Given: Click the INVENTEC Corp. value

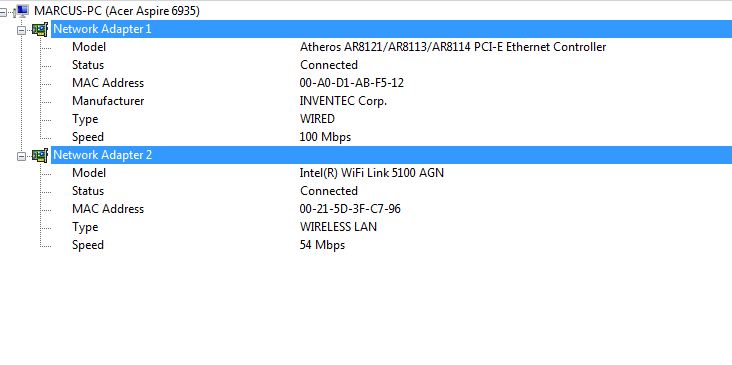Looking at the screenshot, I should point(343,101).
